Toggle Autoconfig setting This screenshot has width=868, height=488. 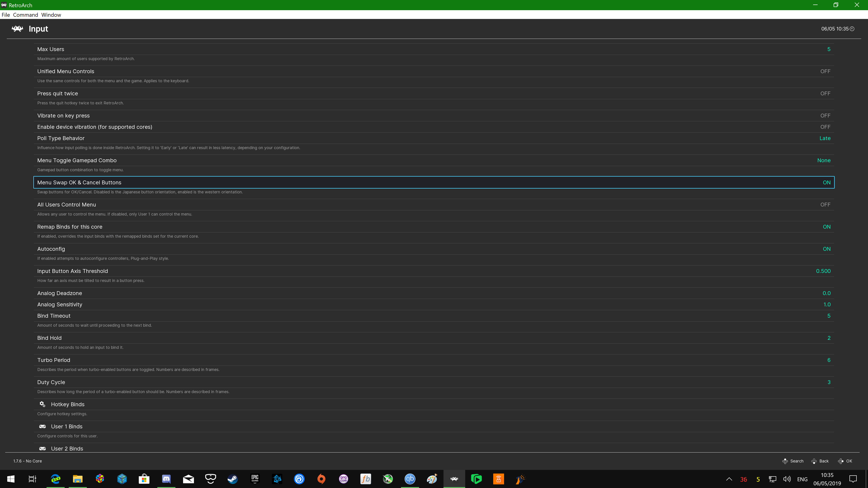[434, 249]
